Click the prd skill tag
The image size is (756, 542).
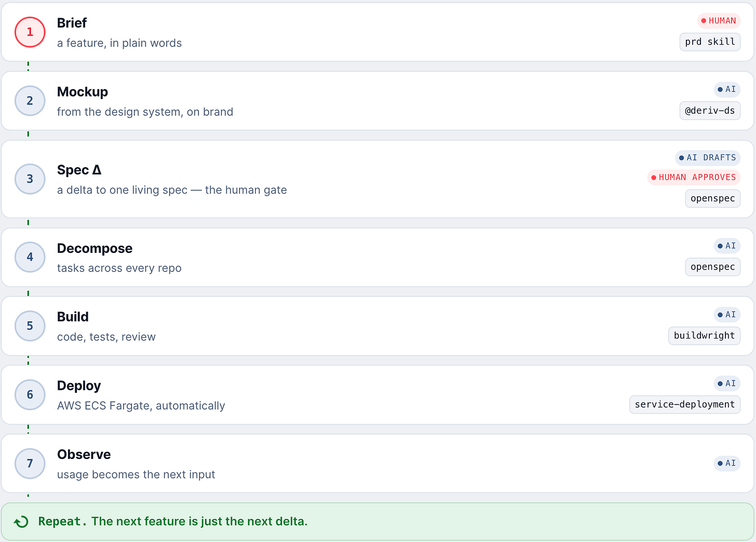(x=710, y=42)
